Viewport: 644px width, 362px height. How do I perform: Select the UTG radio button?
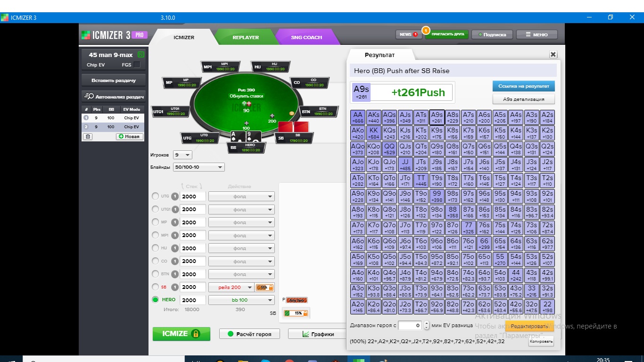pos(156,197)
